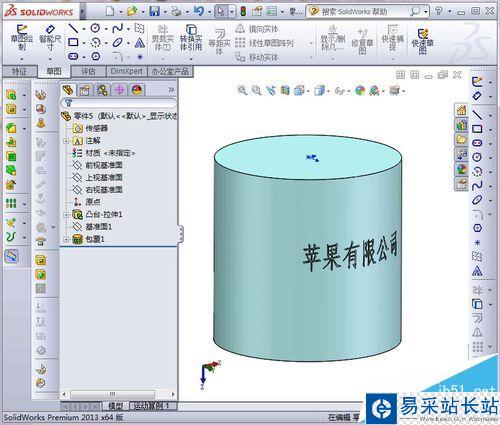Select Origin (原点) in feature tree

pyautogui.click(x=87, y=202)
